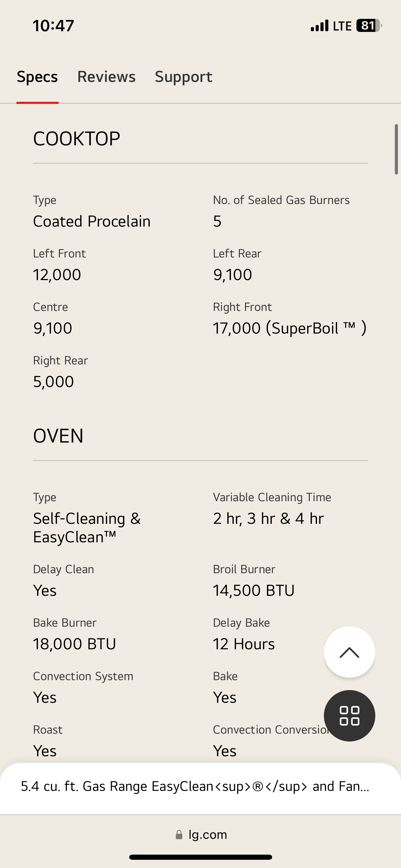The height and width of the screenshot is (868, 401).
Task: Tap the 10:47 clock in status bar
Action: click(x=53, y=26)
